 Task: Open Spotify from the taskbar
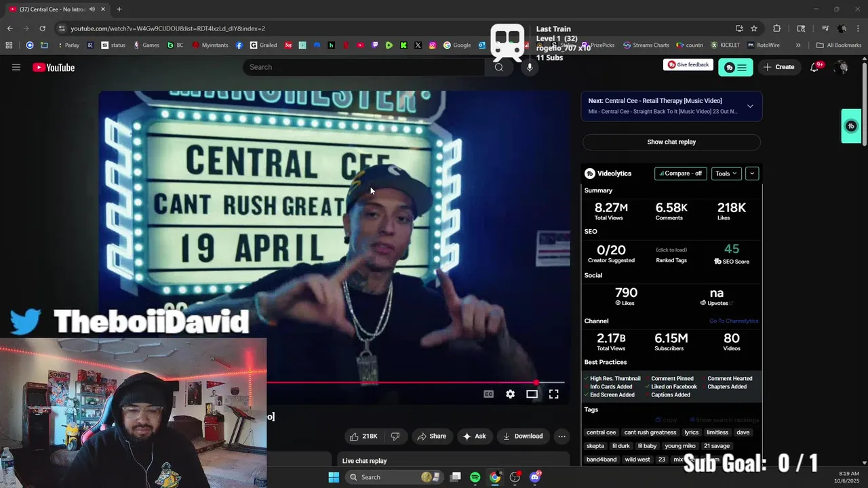[475, 477]
